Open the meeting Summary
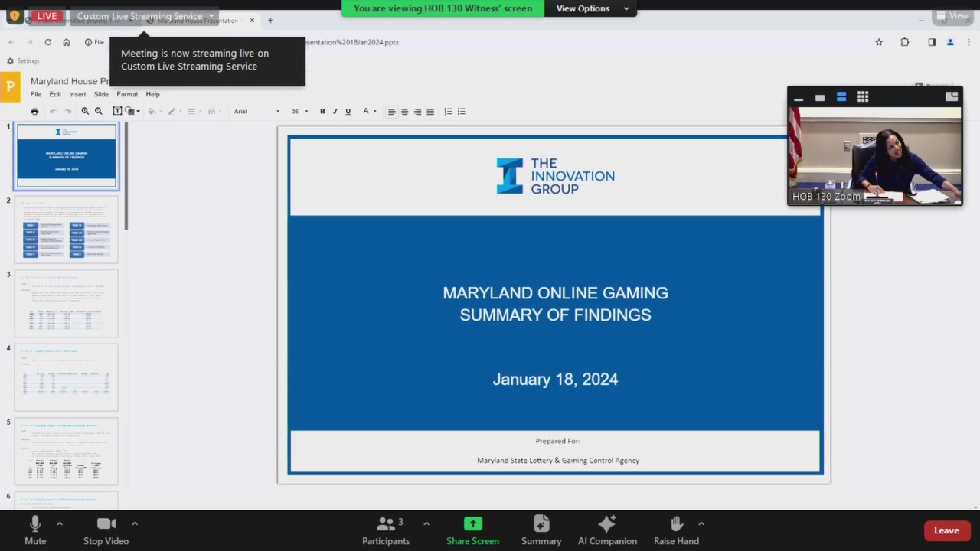980x551 pixels. click(x=541, y=530)
